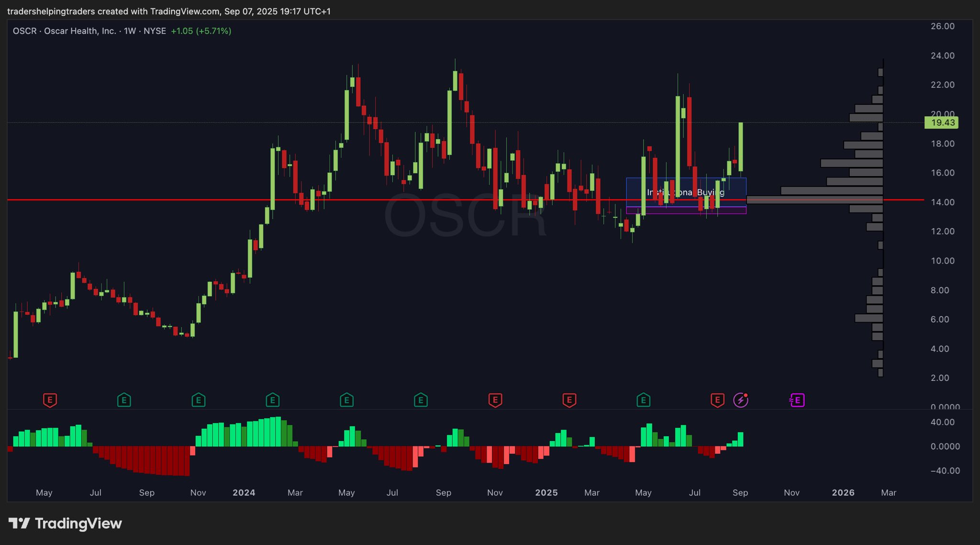The width and height of the screenshot is (980, 545).
Task: Click the TradingView logo at bottom left
Action: (x=66, y=523)
